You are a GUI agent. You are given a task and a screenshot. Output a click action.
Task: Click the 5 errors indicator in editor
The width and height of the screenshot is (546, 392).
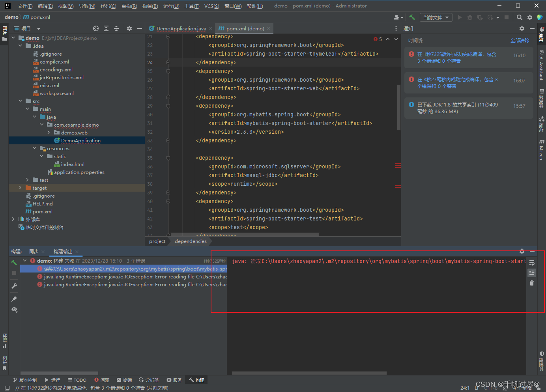pyautogui.click(x=378, y=39)
